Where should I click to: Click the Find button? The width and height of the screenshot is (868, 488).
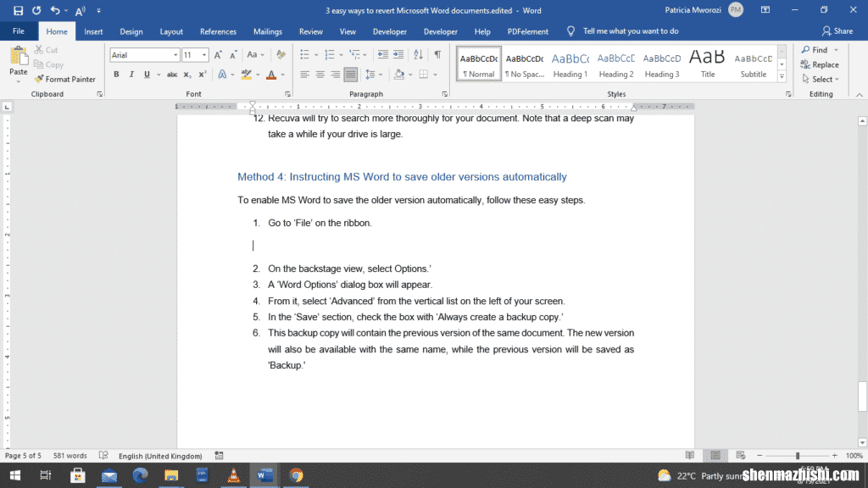point(815,50)
